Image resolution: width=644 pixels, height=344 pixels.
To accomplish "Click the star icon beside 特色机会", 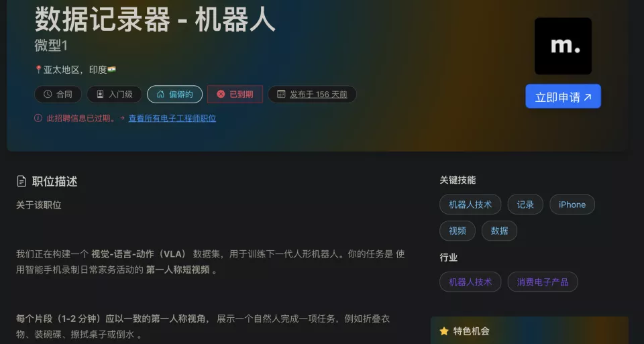I will 444,331.
